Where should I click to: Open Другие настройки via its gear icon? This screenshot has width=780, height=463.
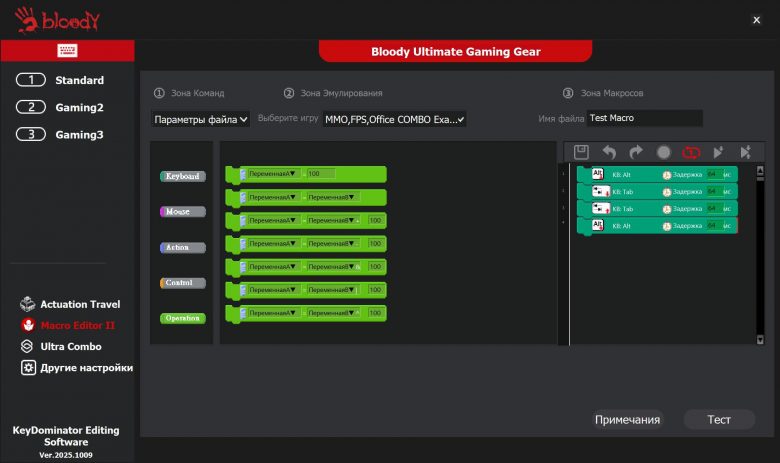click(28, 368)
